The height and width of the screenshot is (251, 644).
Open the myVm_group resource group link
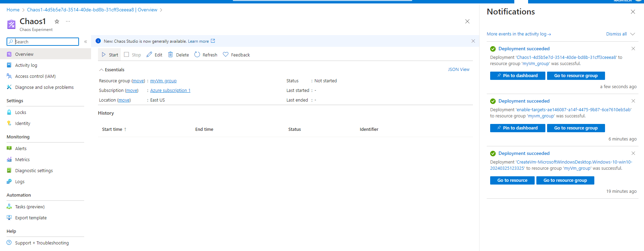click(163, 81)
